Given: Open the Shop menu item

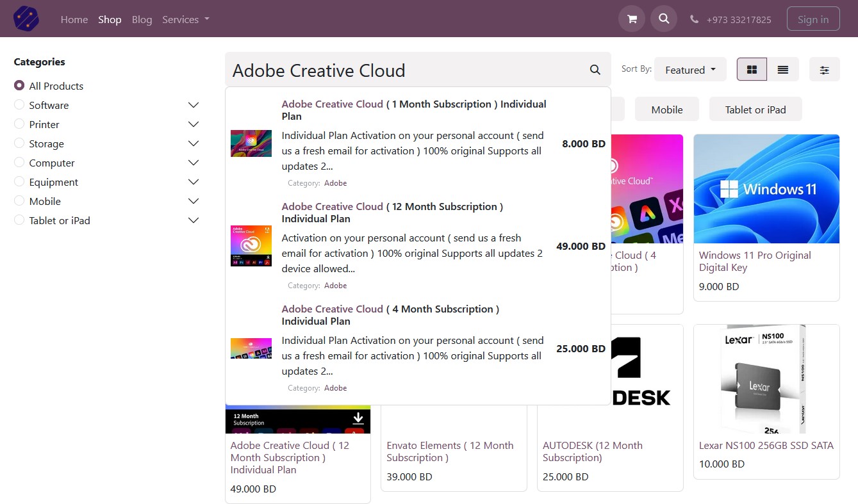Looking at the screenshot, I should click(x=110, y=19).
